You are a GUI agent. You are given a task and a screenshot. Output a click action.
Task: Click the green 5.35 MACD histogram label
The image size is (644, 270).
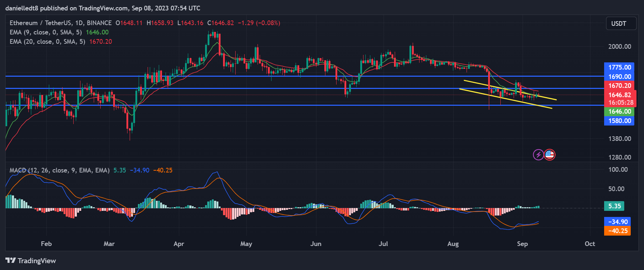[614, 206]
